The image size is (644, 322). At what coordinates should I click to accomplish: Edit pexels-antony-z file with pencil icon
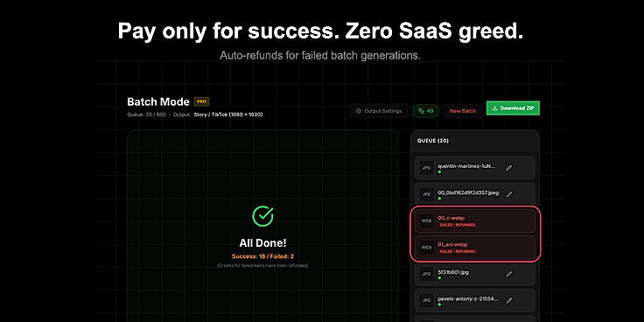[x=509, y=300]
